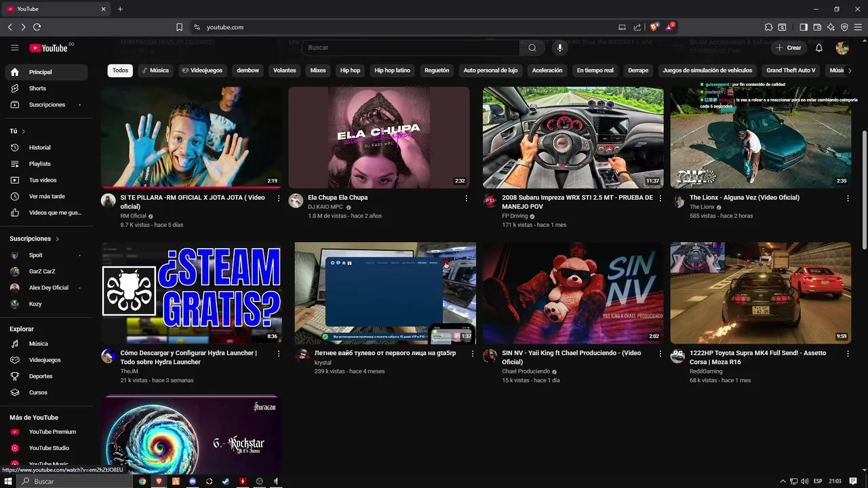Play the SI TE PILLARA video thumbnail
Image resolution: width=868 pixels, height=488 pixels.
tap(191, 137)
